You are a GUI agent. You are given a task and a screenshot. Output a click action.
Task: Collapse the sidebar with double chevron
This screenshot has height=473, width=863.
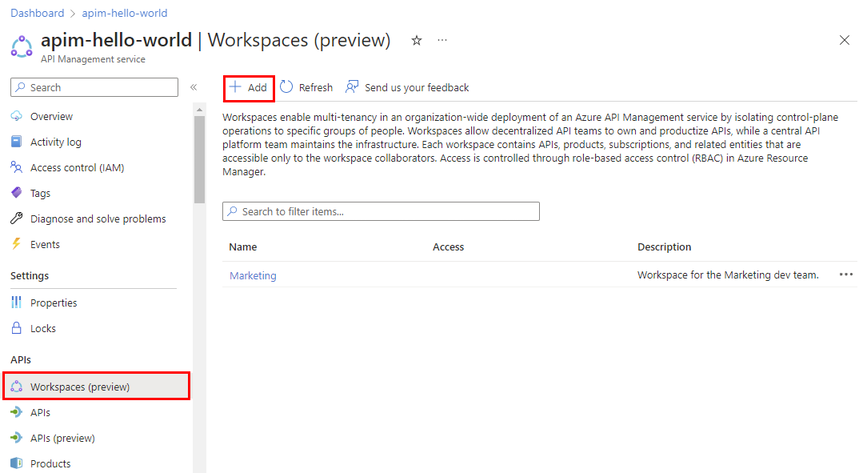194,87
